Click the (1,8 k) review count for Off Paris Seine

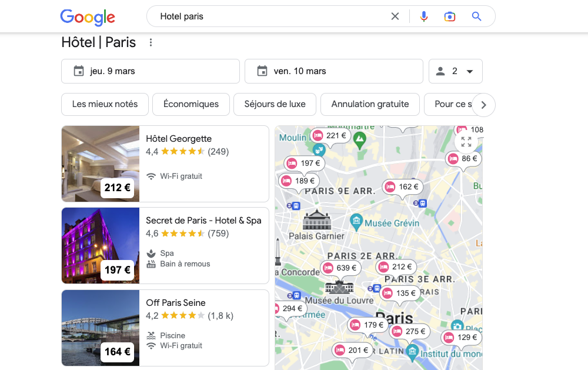point(220,315)
